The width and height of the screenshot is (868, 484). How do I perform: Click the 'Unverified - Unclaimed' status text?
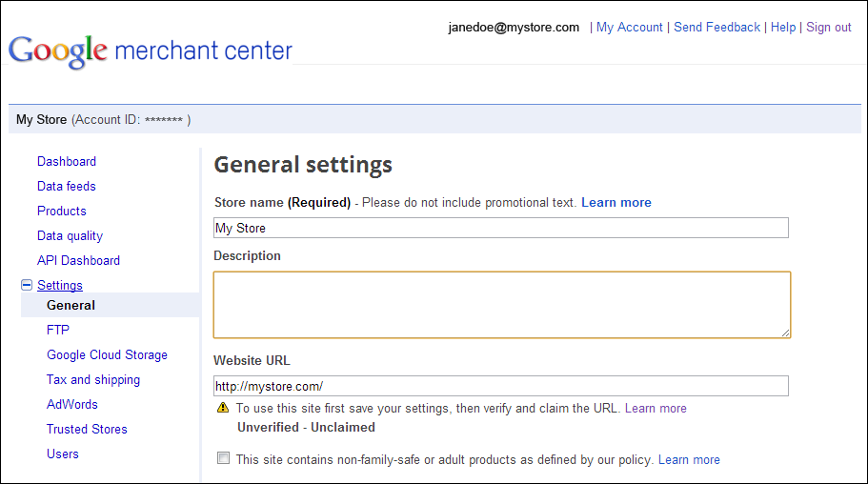coord(306,428)
